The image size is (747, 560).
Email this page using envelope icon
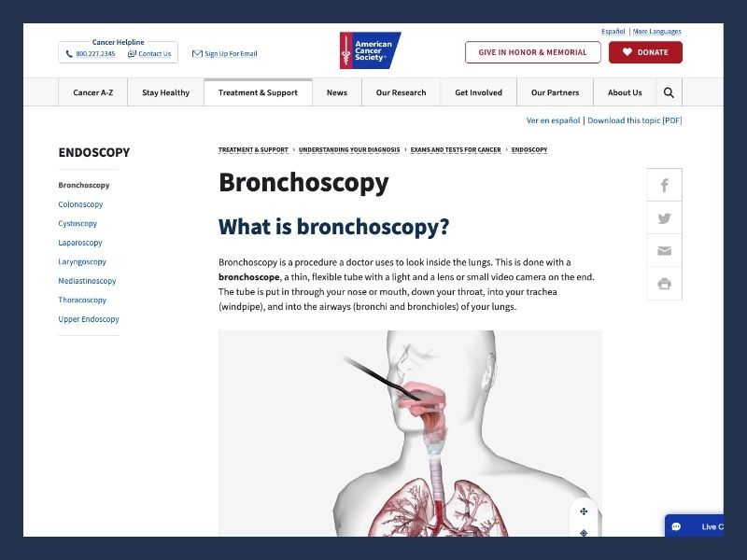[664, 251]
